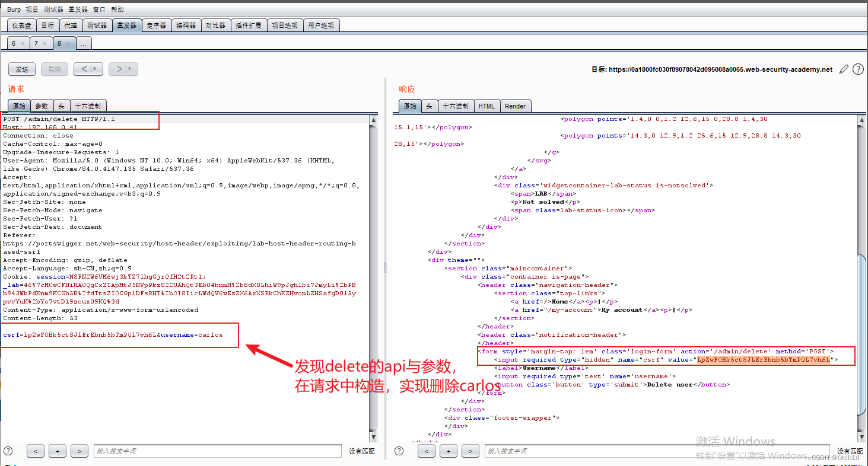Go forward to next request in history
Viewport: 868px width, 466px height.
[x=119, y=69]
